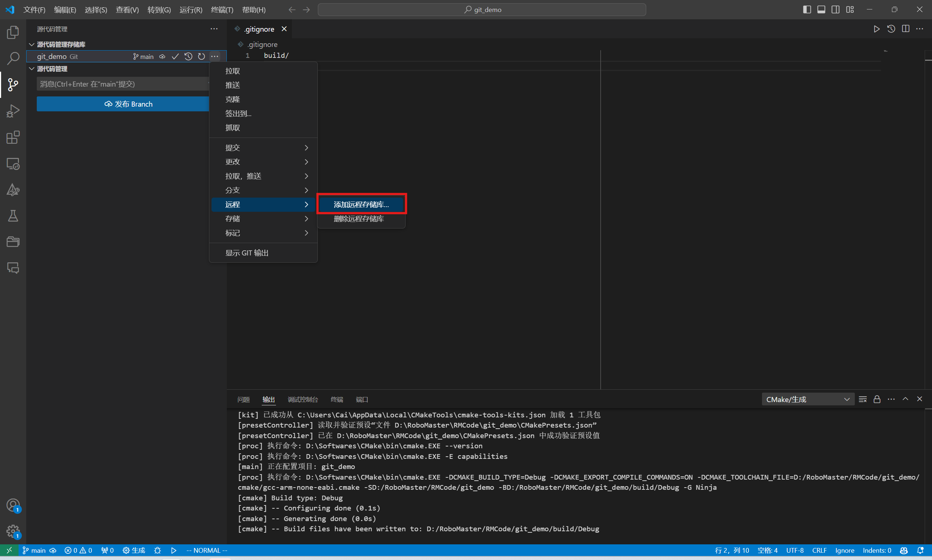Screen dimensions: 932x560
Task: Open the Explorer view in activity bar
Action: coord(13,32)
